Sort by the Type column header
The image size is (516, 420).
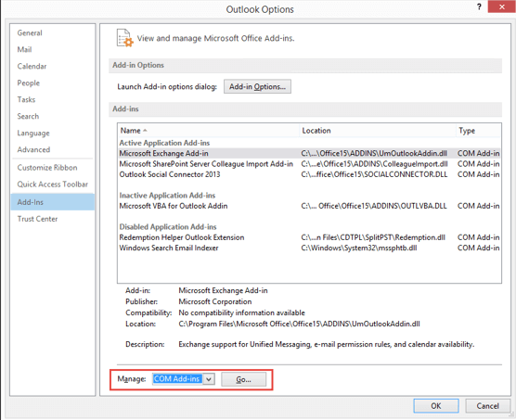coord(478,131)
